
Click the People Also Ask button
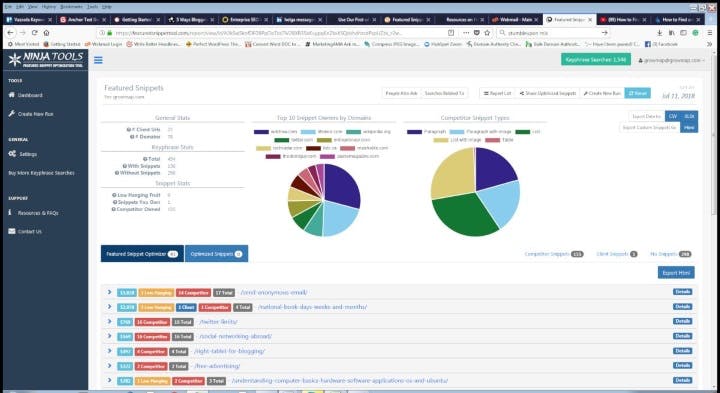click(401, 93)
